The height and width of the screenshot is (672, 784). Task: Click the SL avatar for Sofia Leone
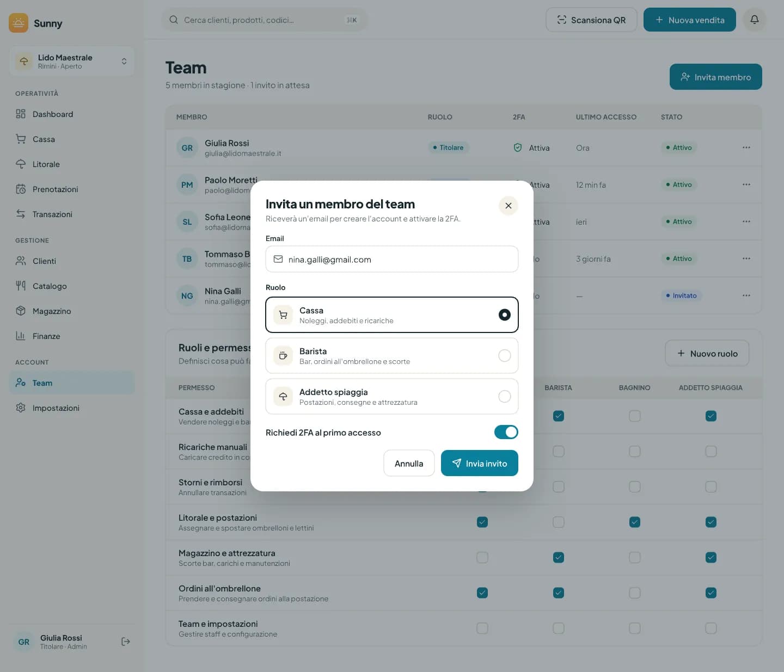point(187,222)
